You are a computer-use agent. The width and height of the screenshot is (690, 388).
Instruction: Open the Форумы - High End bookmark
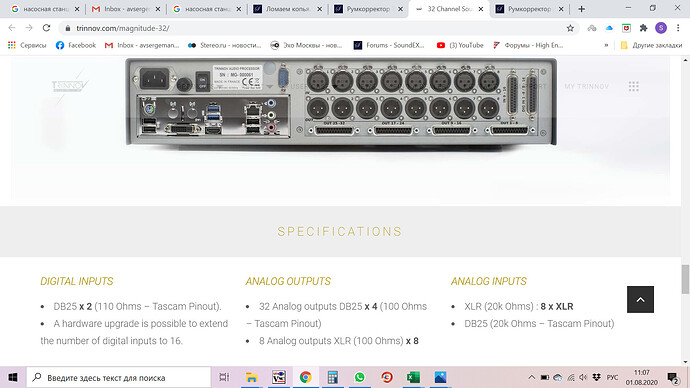527,45
